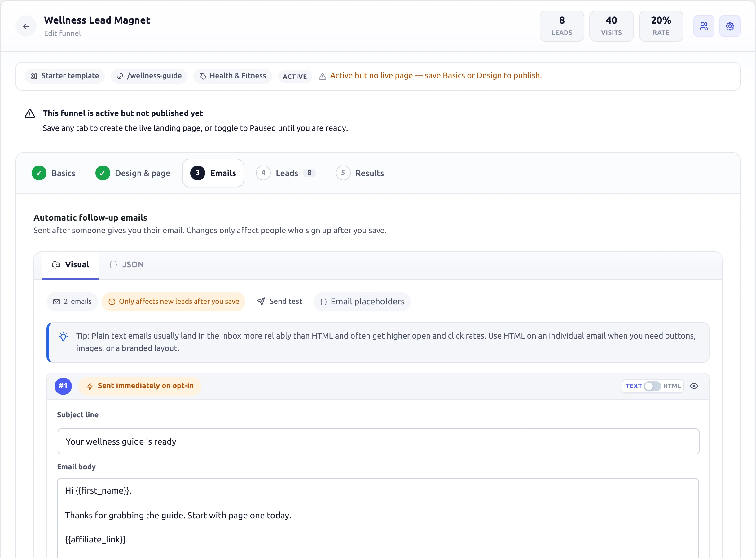Screen dimensions: 756x558
Task: Click the 8 LEADS stat card
Action: 562,26
